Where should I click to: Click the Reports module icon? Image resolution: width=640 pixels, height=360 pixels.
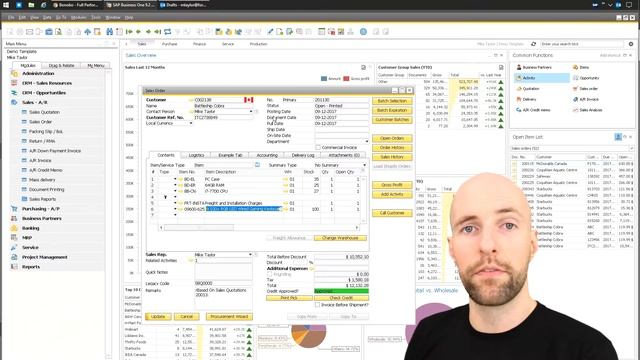[14, 267]
